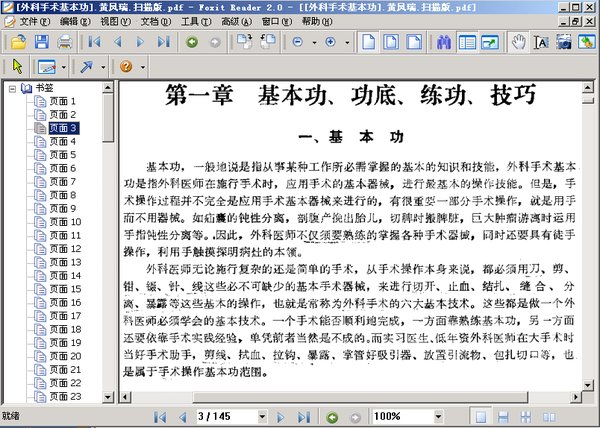Click the bookmarks panel scrollbar down arrow
This screenshot has height=428, width=600.
pos(108,397)
